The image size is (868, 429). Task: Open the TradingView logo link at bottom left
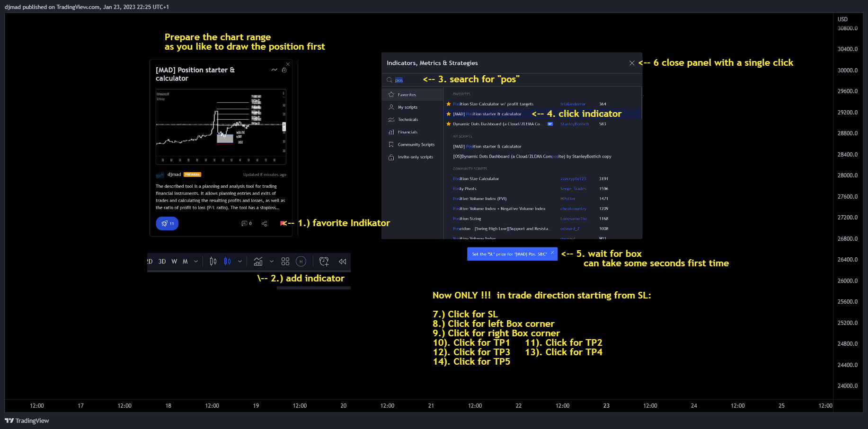27,420
